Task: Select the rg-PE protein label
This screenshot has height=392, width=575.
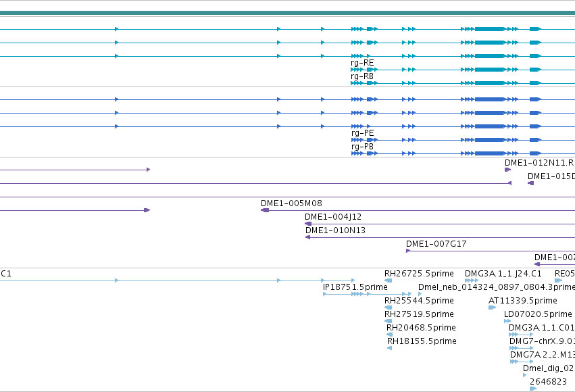Action: [362, 133]
